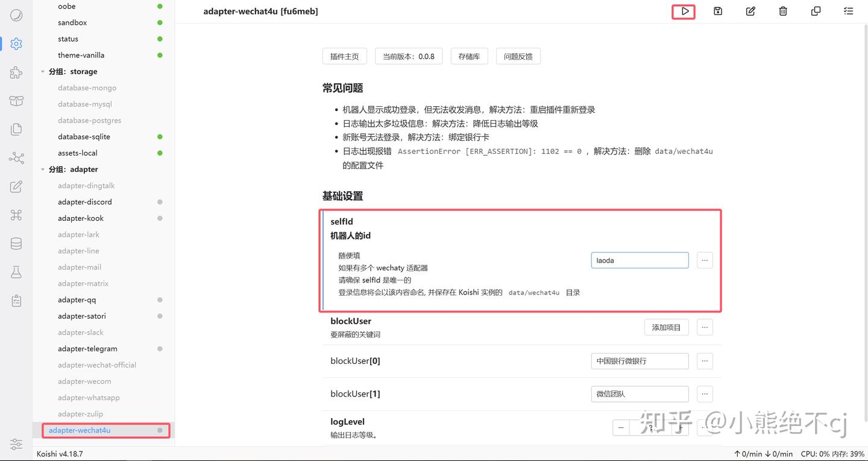Viewport: 868px width, 461px height.
Task: Click the Koishi v4.18.7 status bar text
Action: (60, 454)
